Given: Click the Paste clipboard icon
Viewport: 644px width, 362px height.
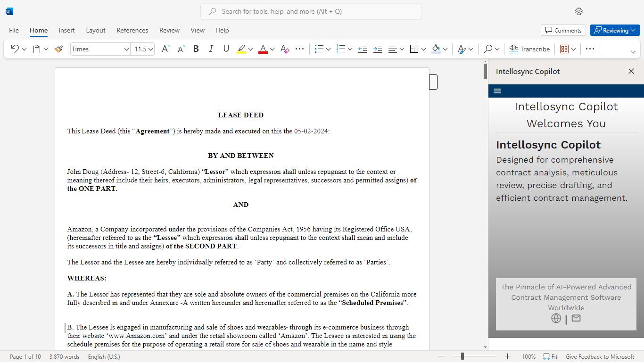Looking at the screenshot, I should (x=37, y=49).
